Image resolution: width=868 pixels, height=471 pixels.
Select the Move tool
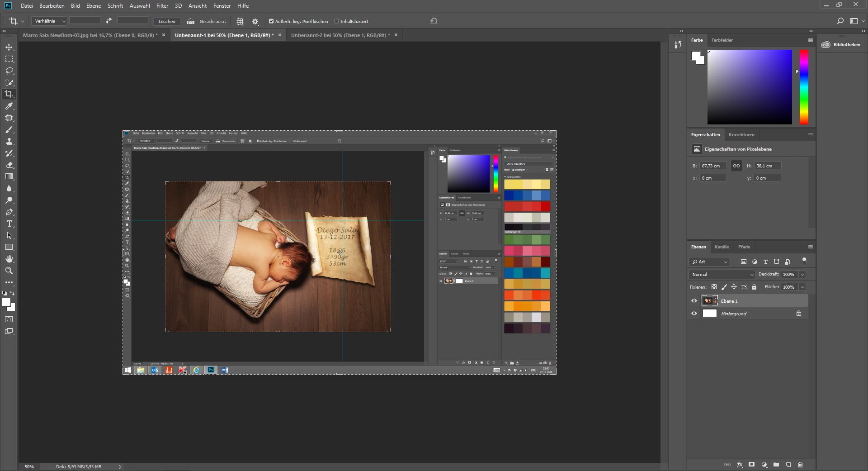point(9,48)
